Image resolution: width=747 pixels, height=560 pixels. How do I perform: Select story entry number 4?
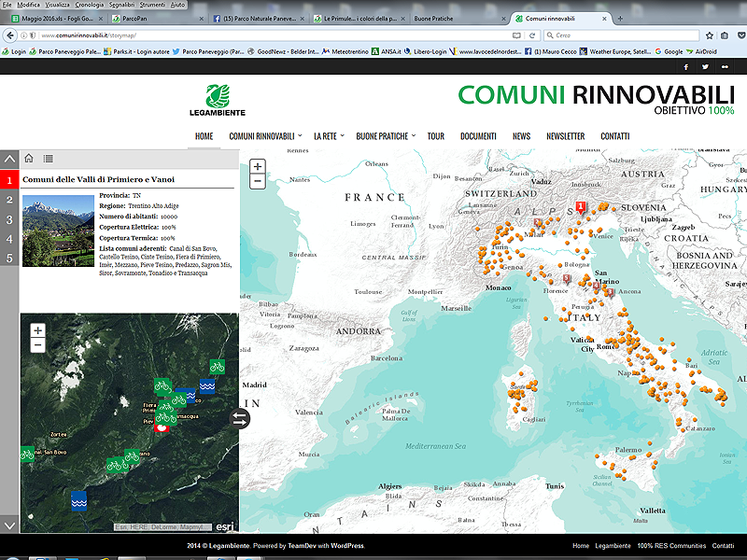point(9,239)
